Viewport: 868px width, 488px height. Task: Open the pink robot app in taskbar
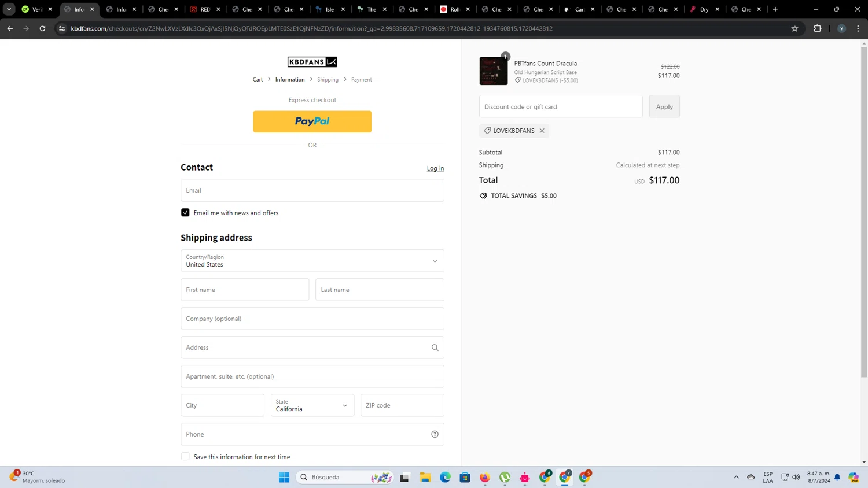pyautogui.click(x=525, y=477)
